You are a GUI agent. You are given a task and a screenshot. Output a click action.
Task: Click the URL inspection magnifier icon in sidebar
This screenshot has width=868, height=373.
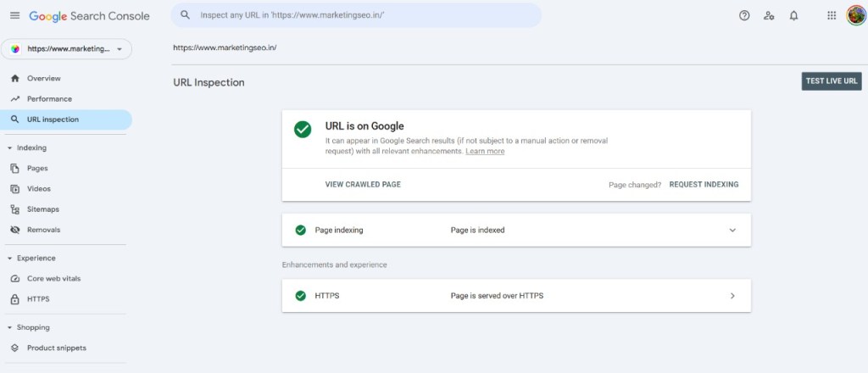[15, 120]
